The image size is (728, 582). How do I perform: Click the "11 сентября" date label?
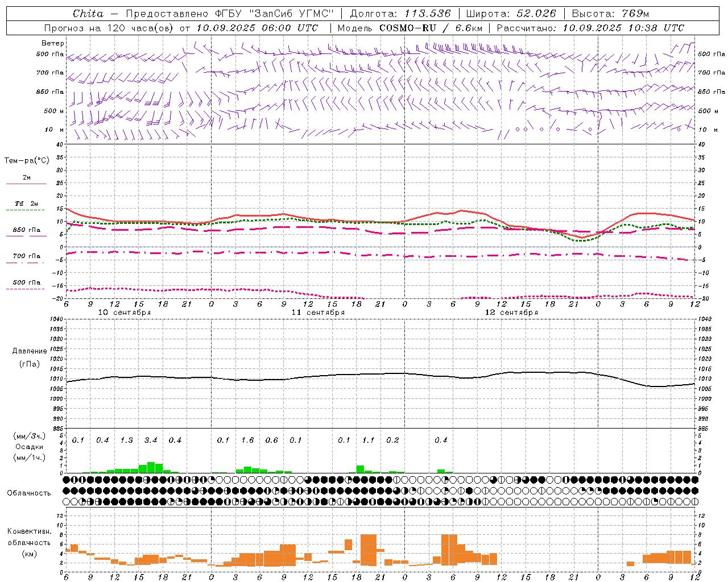point(318,313)
